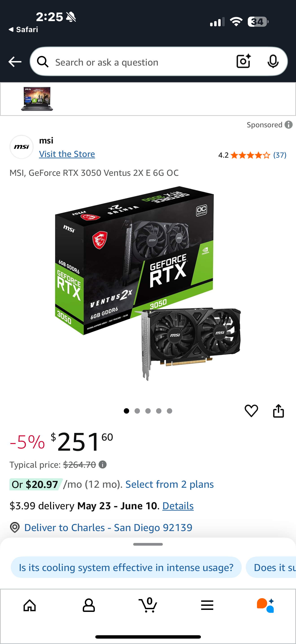Open the 37 ratings link

pyautogui.click(x=280, y=155)
